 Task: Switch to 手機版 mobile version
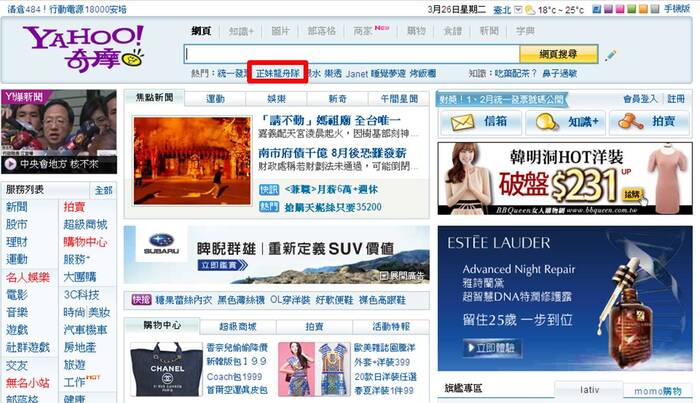677,9
